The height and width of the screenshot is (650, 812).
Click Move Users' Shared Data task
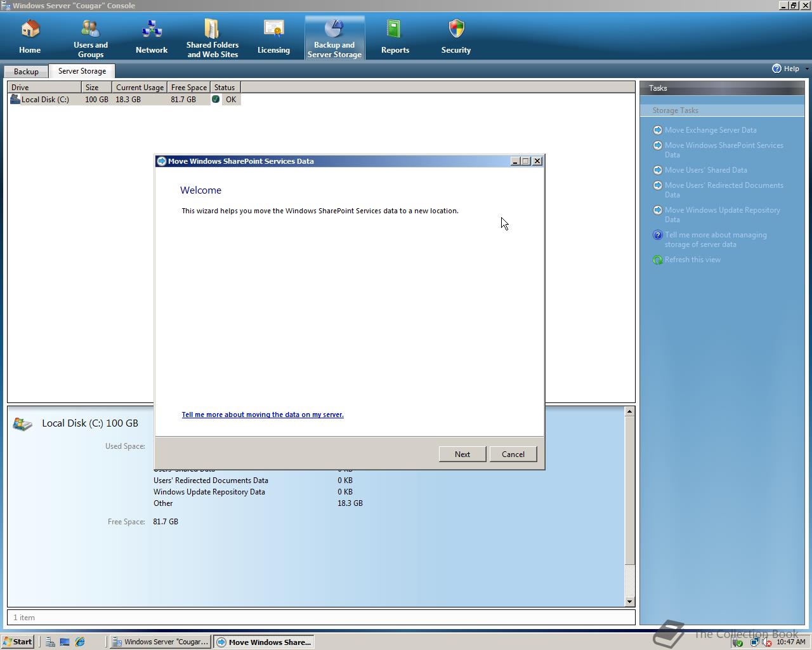[x=705, y=170]
